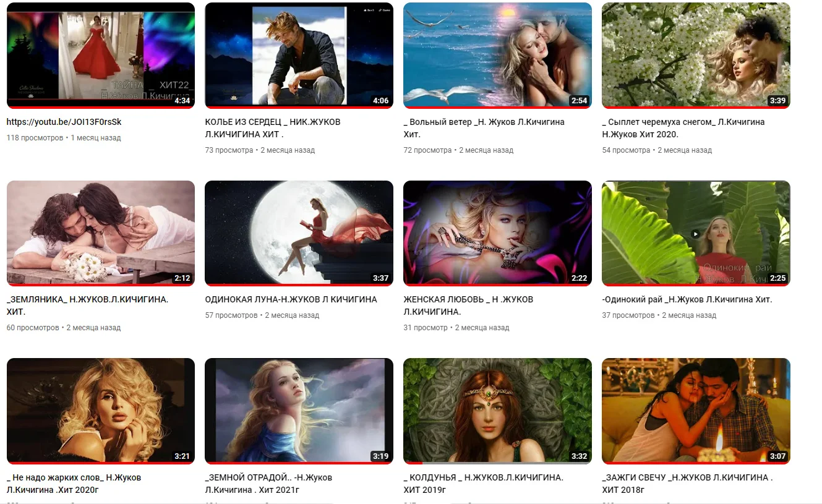Click the 2:25 duration badge
Screen dimensions: 822x504
click(x=777, y=278)
